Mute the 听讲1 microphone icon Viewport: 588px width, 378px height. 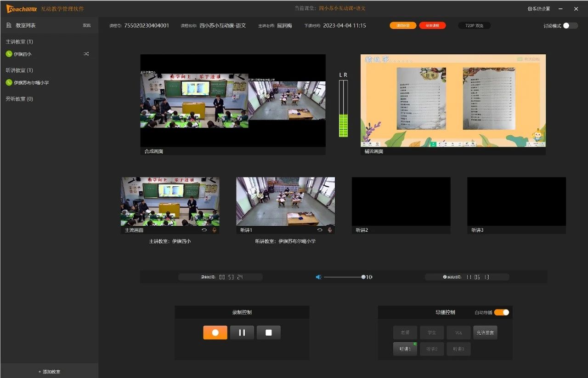click(x=330, y=230)
